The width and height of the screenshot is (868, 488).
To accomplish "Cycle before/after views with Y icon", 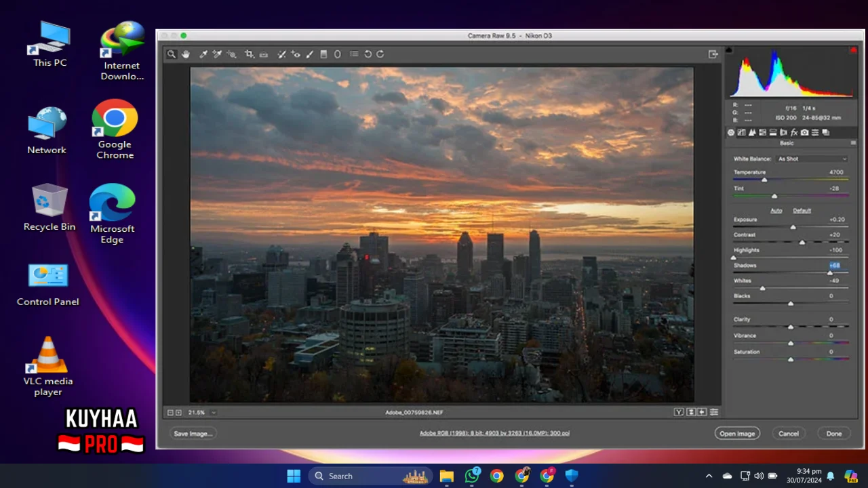I will tap(679, 412).
